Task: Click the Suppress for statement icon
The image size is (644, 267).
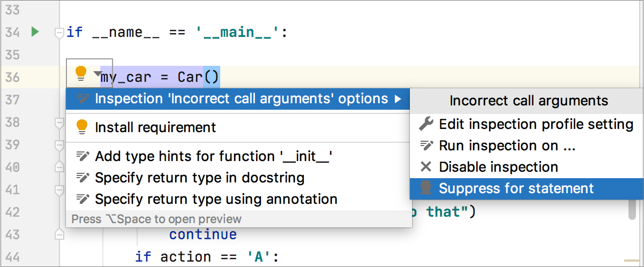Action: (426, 188)
